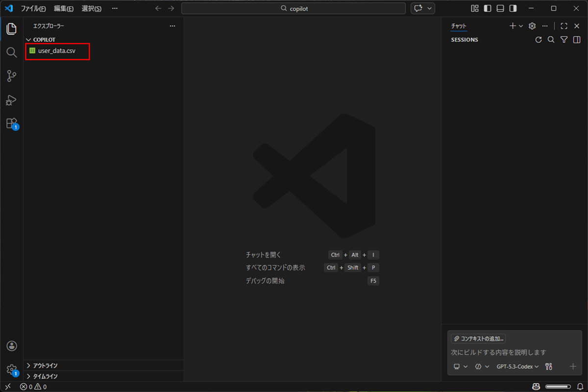588x392 pixels.
Task: Collapse the COPILOT folder in Explorer
Action: (28, 39)
